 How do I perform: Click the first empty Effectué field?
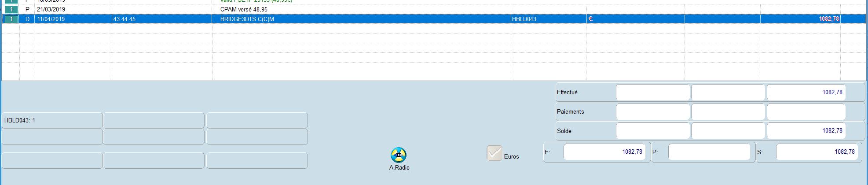coord(652,92)
